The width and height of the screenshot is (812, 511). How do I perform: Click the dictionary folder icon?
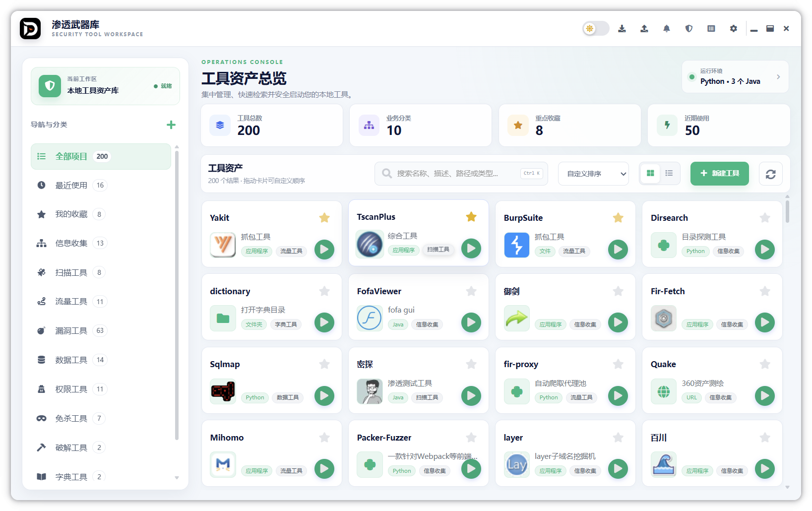(x=223, y=318)
